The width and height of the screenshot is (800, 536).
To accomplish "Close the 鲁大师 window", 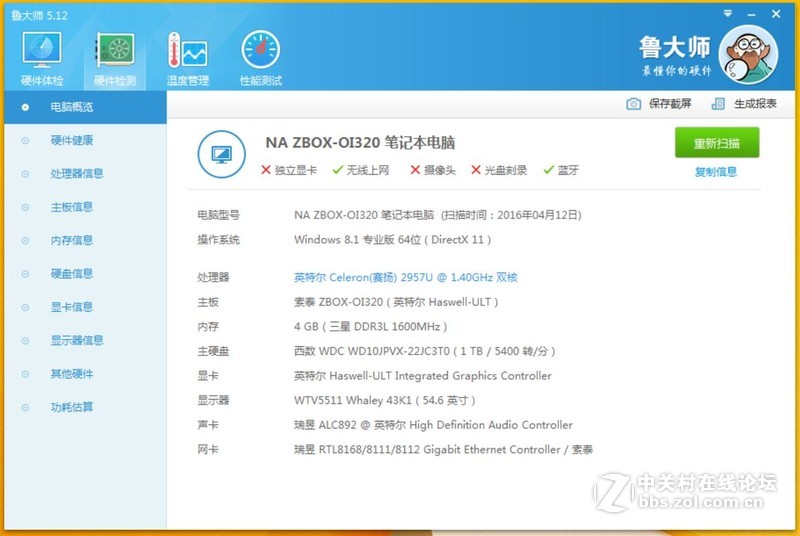I will coord(776,14).
